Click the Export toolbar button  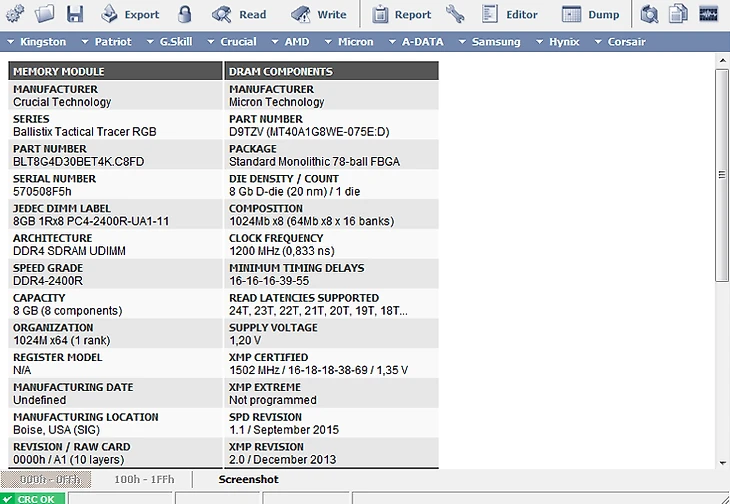[130, 14]
